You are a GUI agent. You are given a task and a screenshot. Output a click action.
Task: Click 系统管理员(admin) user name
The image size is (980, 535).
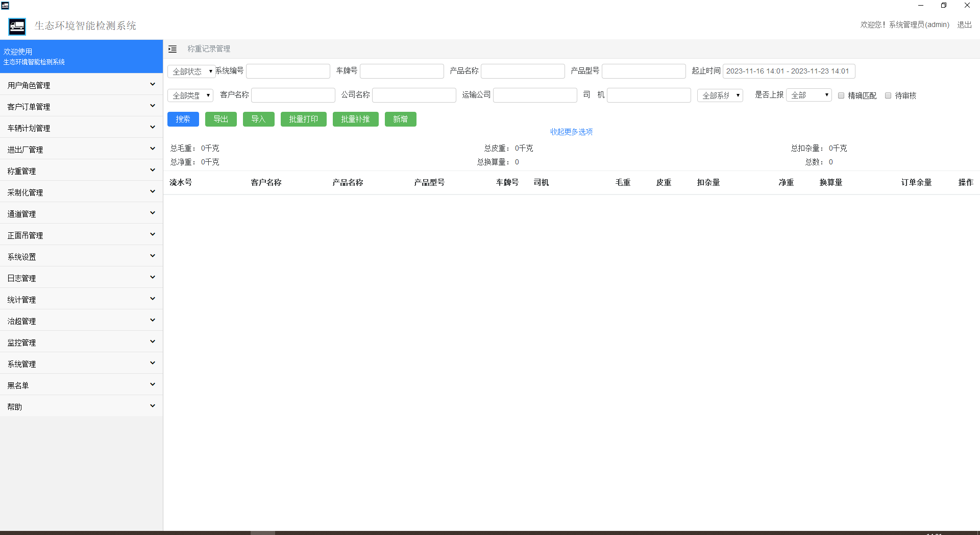pyautogui.click(x=919, y=25)
